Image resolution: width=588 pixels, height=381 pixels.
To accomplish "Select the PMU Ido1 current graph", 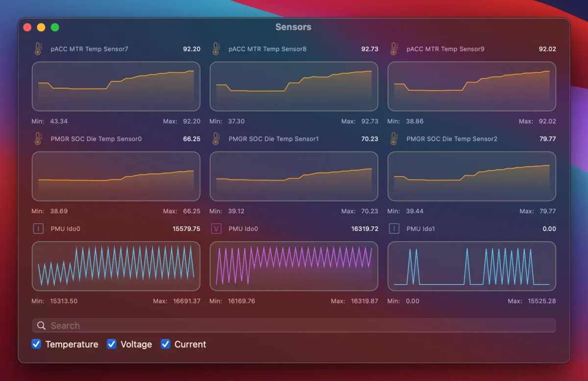I will pos(472,266).
